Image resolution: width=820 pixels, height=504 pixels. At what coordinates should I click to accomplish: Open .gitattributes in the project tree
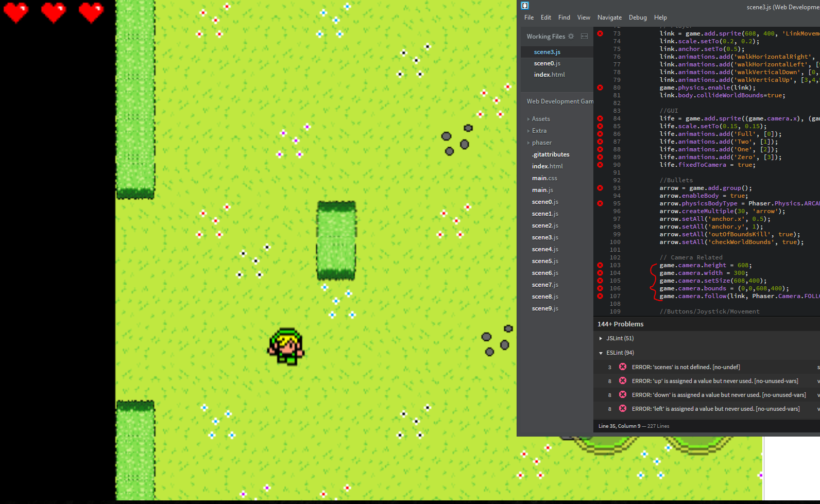[551, 154]
